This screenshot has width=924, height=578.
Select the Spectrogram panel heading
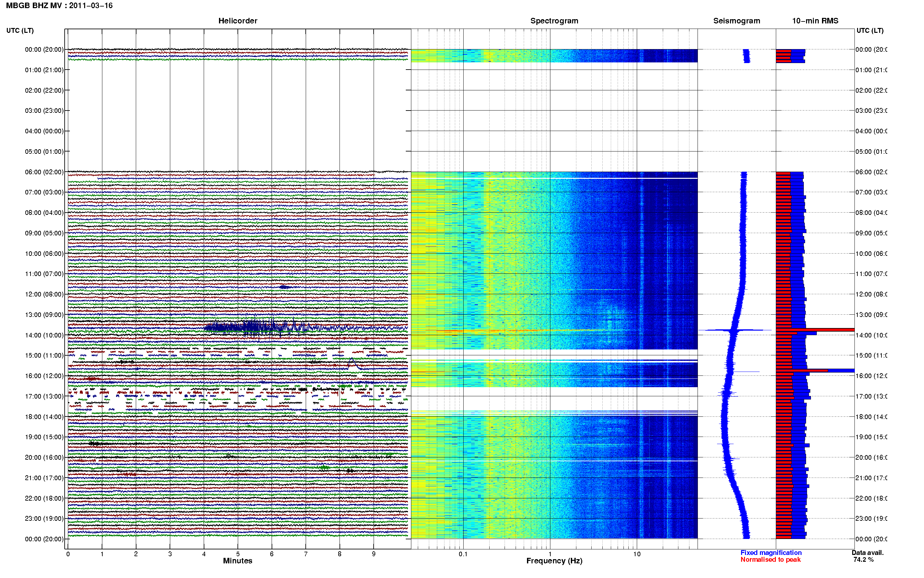click(554, 21)
